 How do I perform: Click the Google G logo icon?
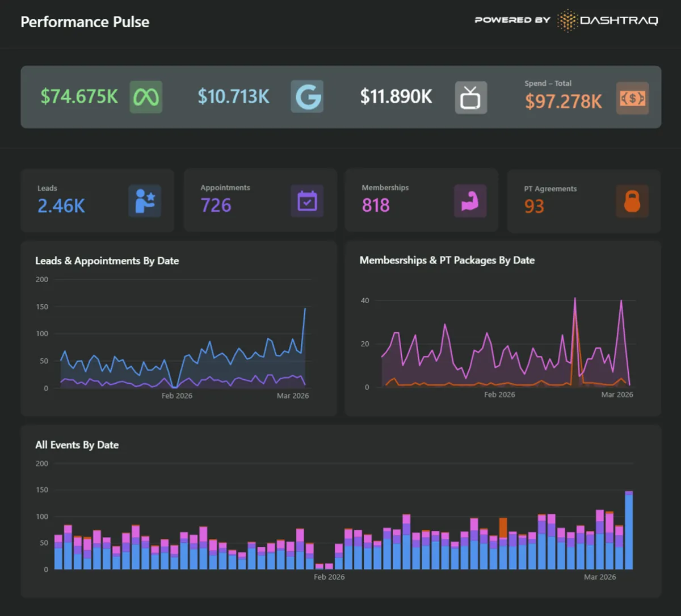[x=307, y=97]
